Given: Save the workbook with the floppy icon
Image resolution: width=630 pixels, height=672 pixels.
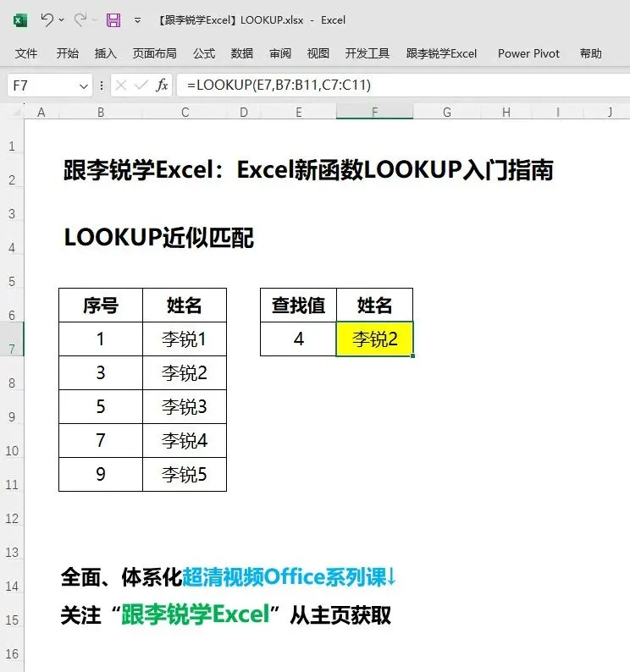Looking at the screenshot, I should 113,20.
